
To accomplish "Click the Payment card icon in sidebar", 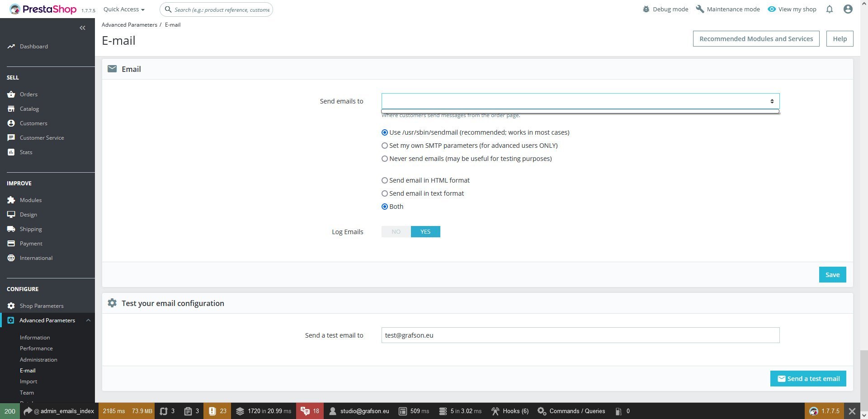I will 11,244.
